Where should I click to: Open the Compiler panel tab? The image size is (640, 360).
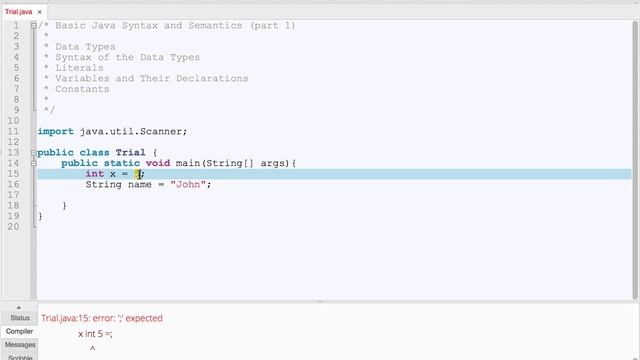point(20,331)
